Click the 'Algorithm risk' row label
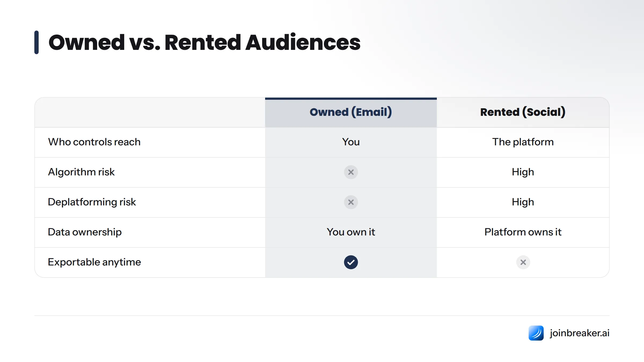 coord(81,172)
